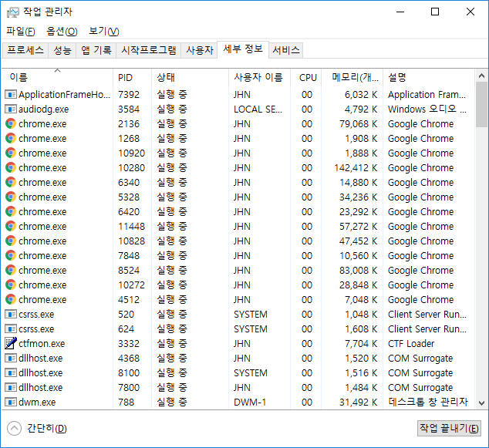This screenshot has height=448, width=489.
Task: Select the Windows 오디오 description cell
Action: (x=427, y=109)
